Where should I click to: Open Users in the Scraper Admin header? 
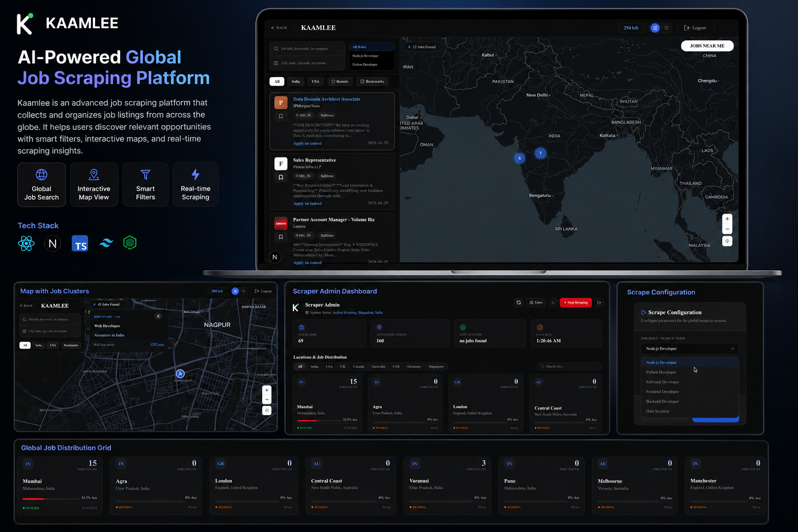coord(536,302)
